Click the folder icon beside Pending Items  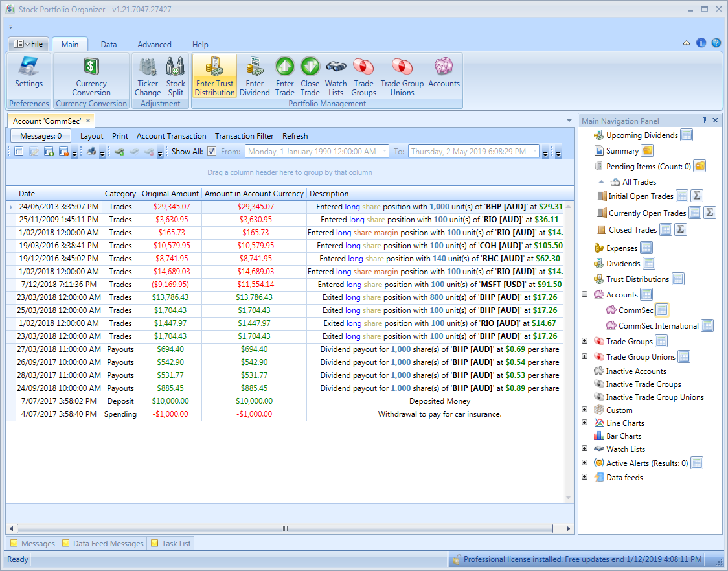700,166
